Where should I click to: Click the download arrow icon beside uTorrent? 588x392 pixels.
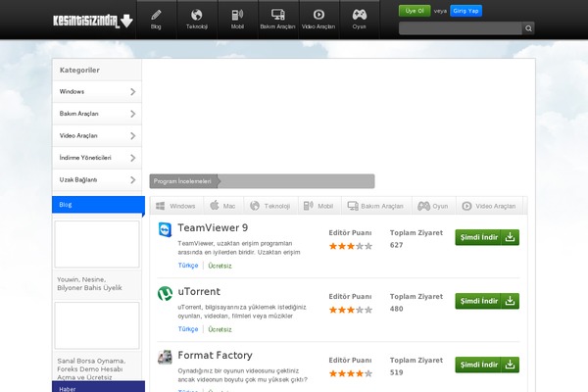pyautogui.click(x=510, y=301)
